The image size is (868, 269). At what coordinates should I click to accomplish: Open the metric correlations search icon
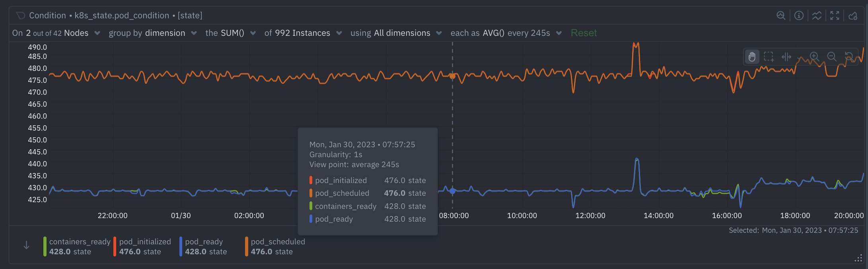781,16
